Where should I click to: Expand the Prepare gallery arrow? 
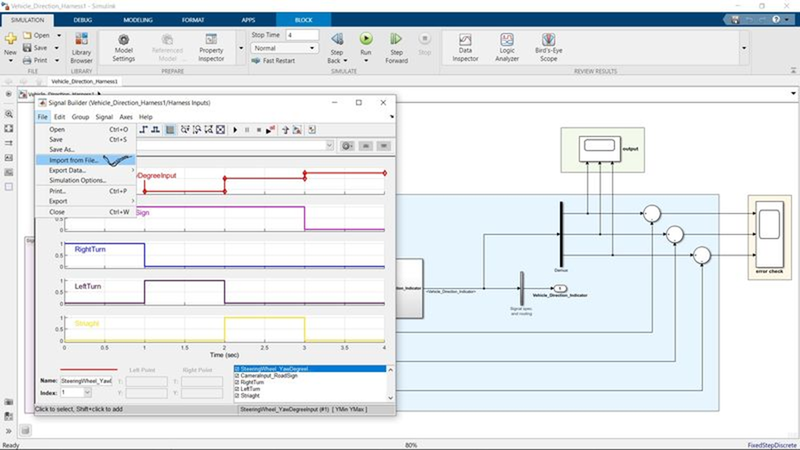[241, 48]
